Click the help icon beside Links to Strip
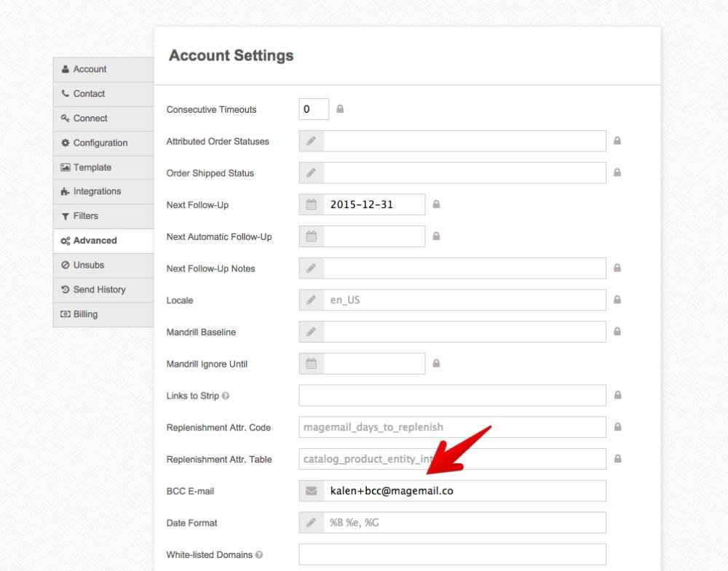 pyautogui.click(x=226, y=396)
